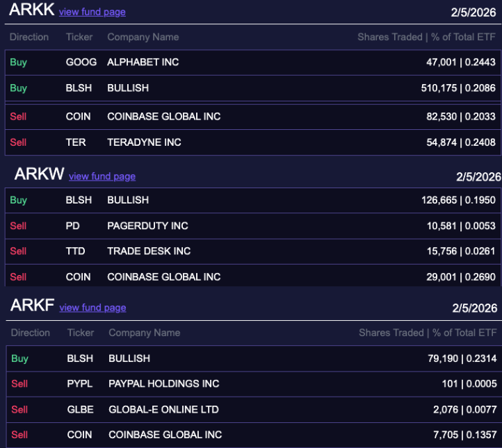Click the 510,175 shares value for BLSH
The image size is (502, 448).
[x=441, y=88]
